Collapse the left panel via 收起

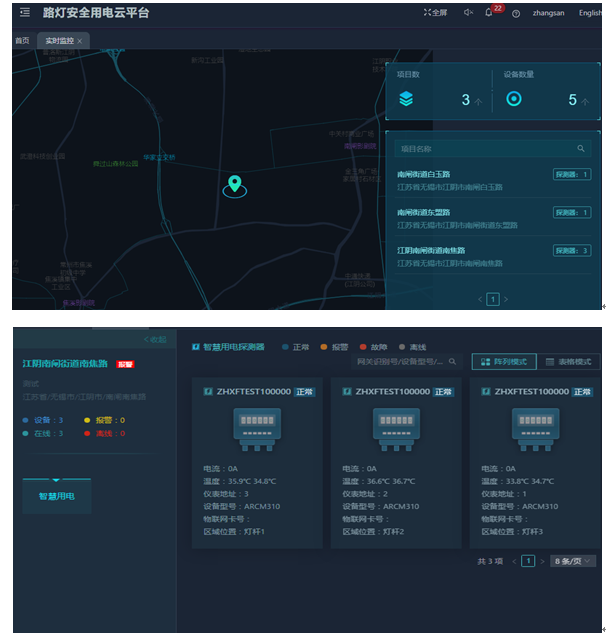155,339
